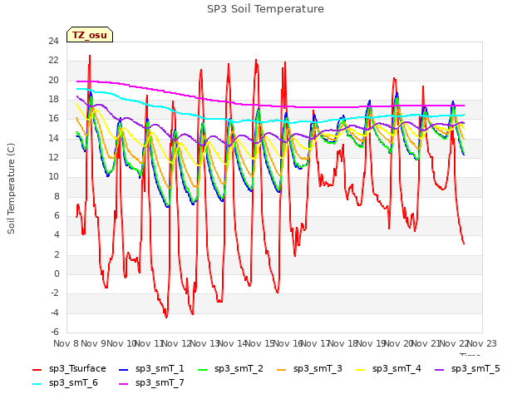This screenshot has width=532, height=399.
Task: Click the orange sp3_smT_3 legend swatch
Action: pos(282,369)
